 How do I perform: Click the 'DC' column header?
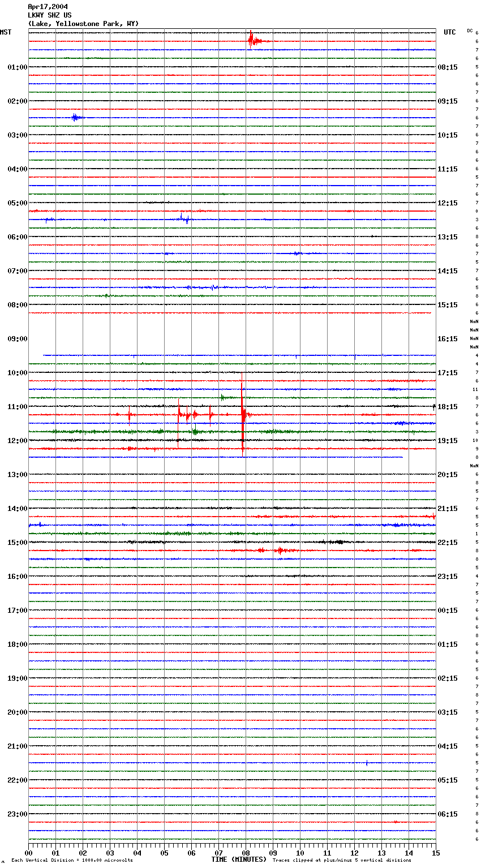(x=470, y=31)
